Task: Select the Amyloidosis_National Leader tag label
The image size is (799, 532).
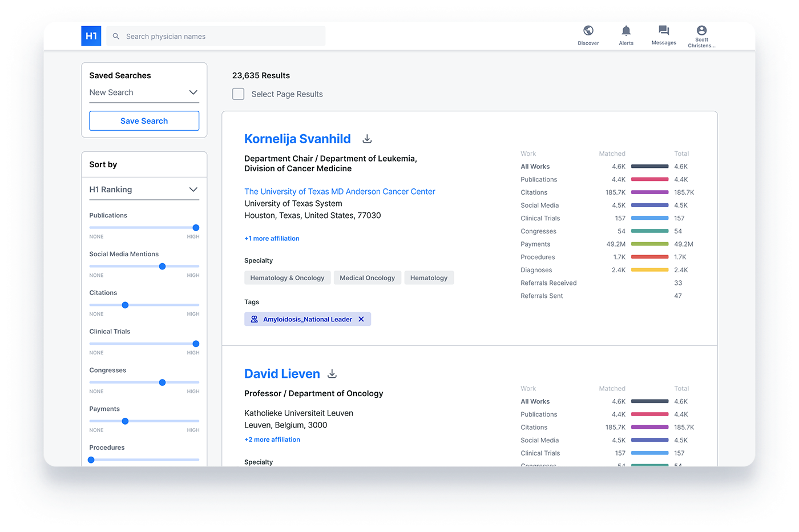Action: 308,319
